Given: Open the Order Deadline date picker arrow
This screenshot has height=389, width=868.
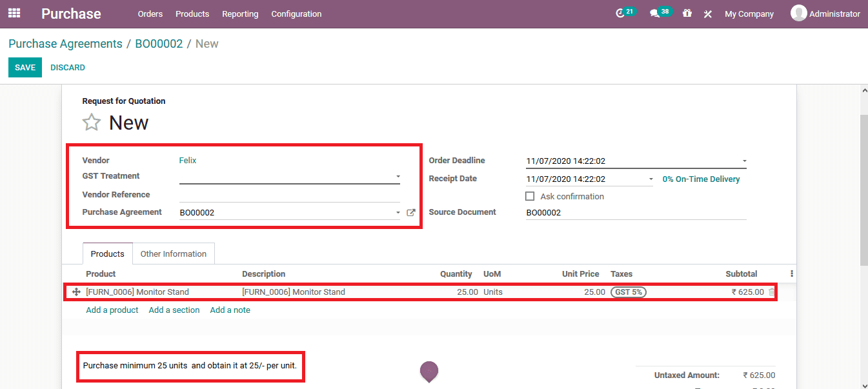Looking at the screenshot, I should [x=744, y=161].
